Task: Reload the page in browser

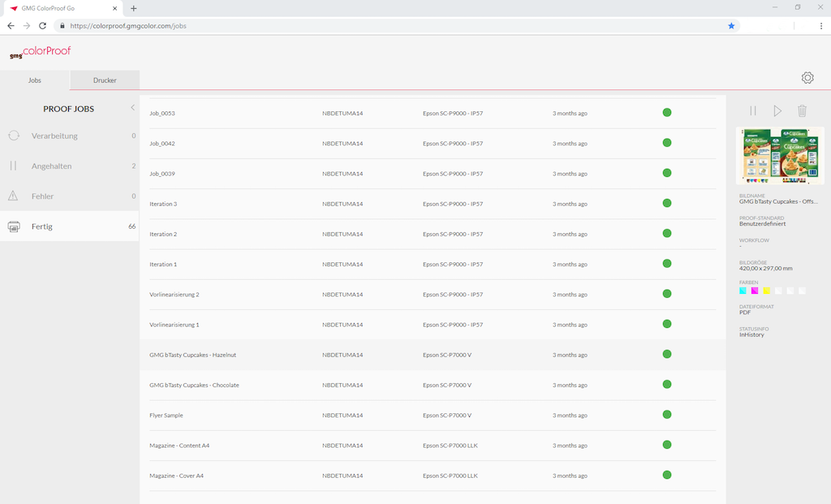Action: point(42,26)
